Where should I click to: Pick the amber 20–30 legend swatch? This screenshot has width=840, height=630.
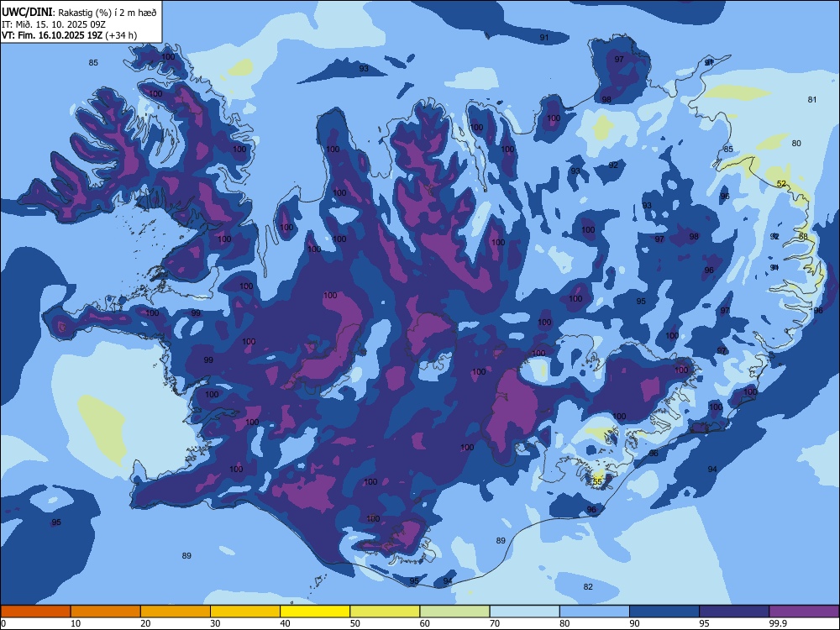coord(176,612)
